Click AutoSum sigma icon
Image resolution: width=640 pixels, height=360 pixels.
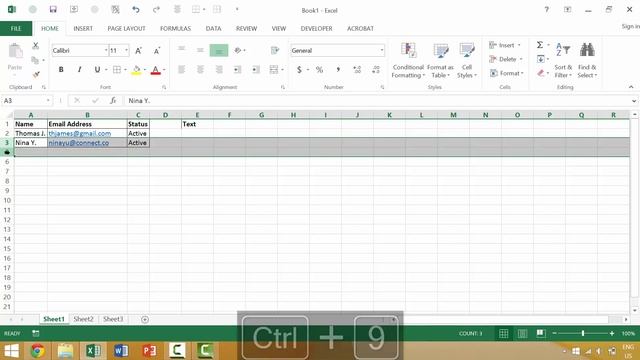tap(540, 45)
